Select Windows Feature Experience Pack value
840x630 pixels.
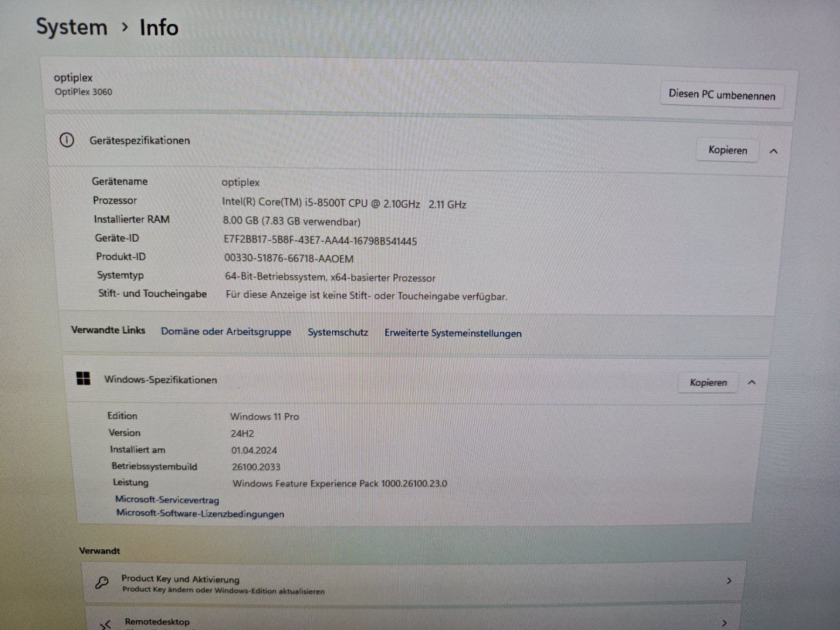(340, 483)
